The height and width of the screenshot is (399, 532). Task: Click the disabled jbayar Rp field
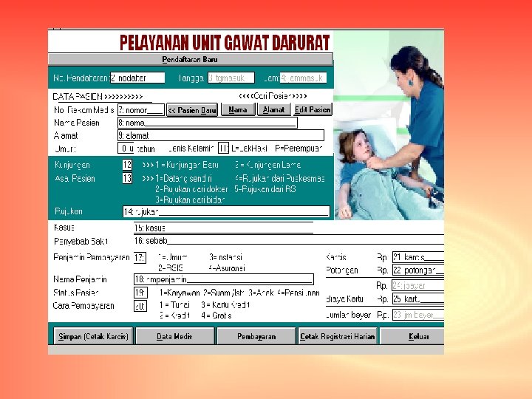coord(418,285)
